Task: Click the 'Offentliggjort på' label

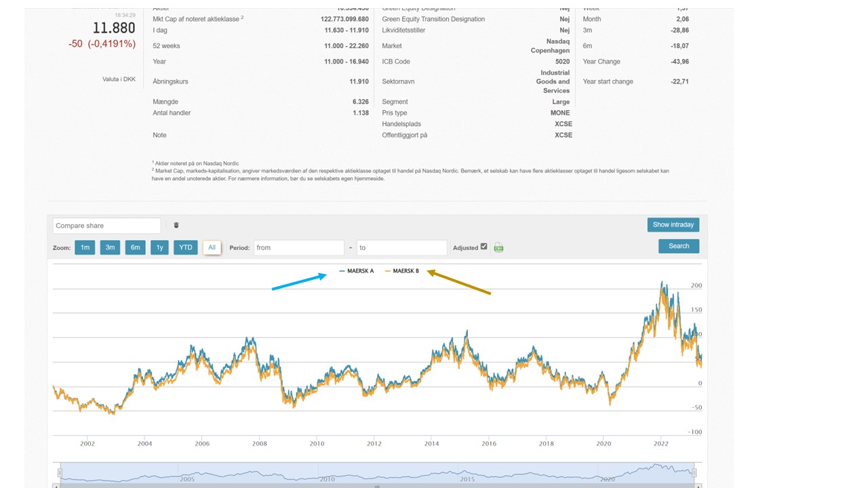Action: [x=405, y=135]
